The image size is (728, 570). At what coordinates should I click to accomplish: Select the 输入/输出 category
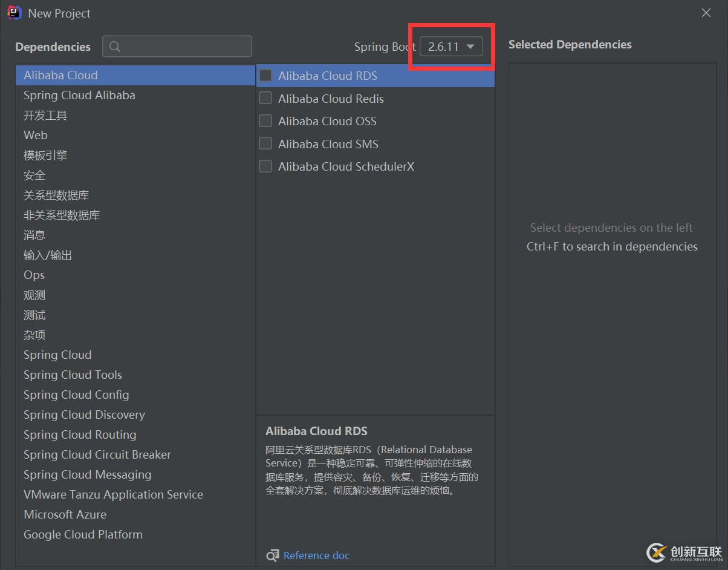[x=135, y=255]
